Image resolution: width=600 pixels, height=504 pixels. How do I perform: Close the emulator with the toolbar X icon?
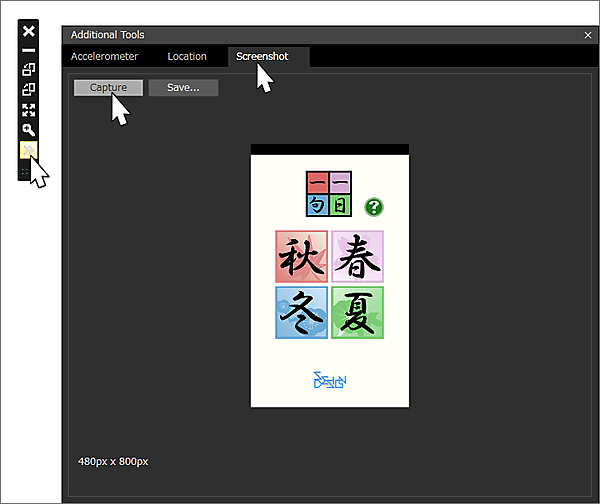(28, 31)
